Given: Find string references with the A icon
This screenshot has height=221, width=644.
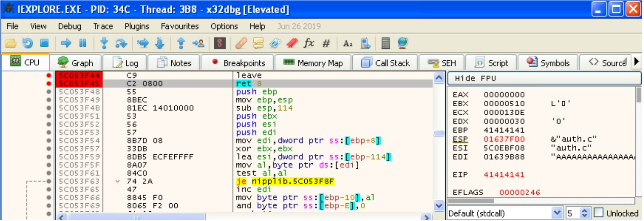Looking at the screenshot, I should pos(348,43).
